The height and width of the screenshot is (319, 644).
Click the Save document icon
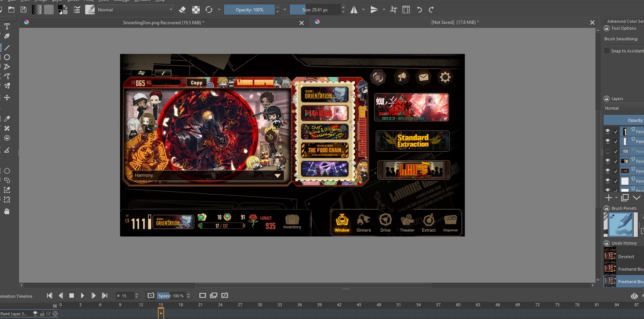pyautogui.click(x=23, y=10)
